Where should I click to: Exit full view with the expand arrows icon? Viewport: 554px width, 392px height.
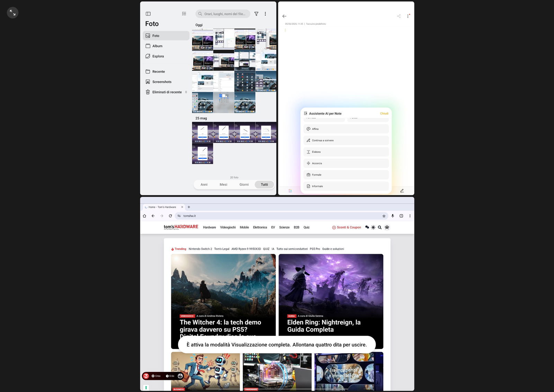click(x=12, y=13)
